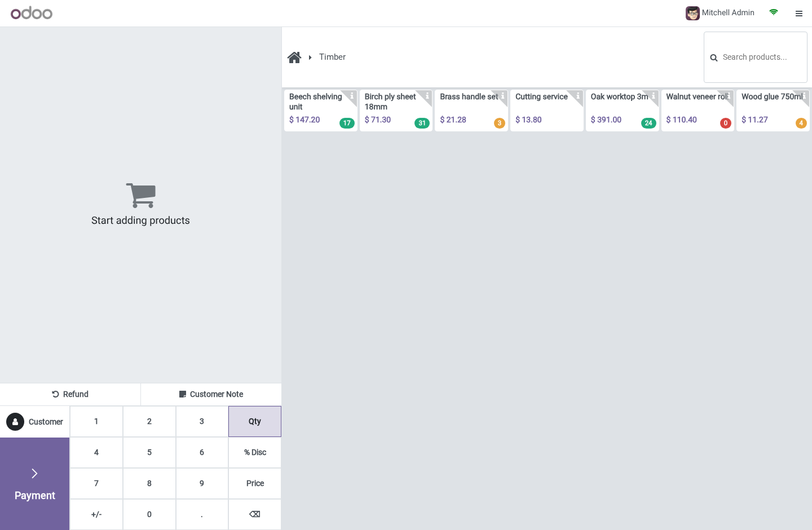Image resolution: width=812 pixels, height=530 pixels.
Task: Go to the home category icon
Action: (x=294, y=58)
